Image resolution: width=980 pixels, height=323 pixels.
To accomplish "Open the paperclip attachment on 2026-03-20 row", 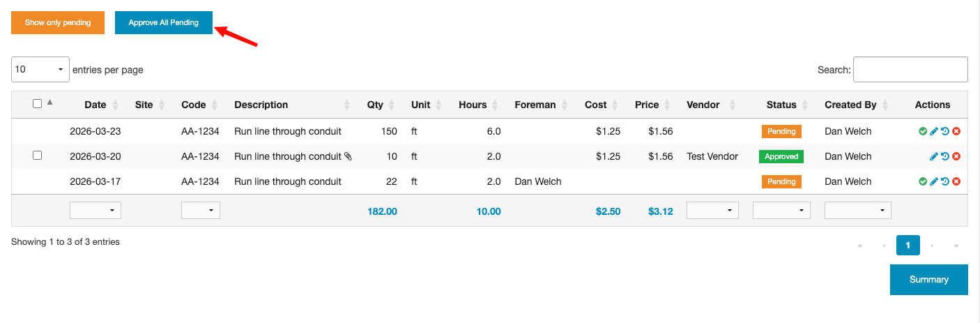I will click(x=348, y=156).
